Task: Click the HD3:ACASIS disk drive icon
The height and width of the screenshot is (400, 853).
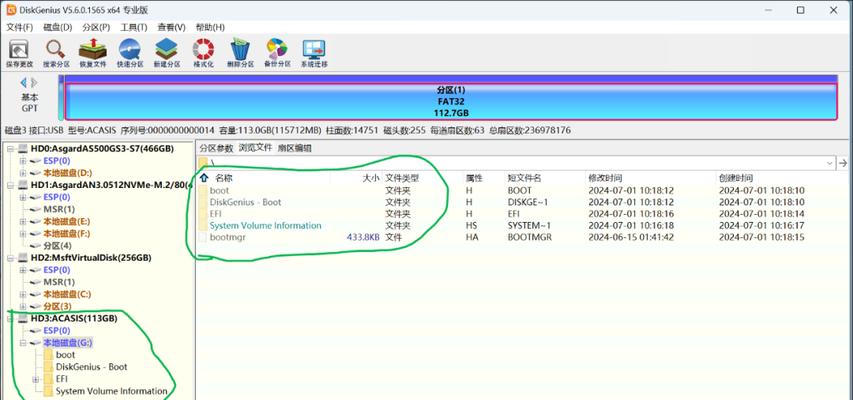Action: click(x=23, y=318)
